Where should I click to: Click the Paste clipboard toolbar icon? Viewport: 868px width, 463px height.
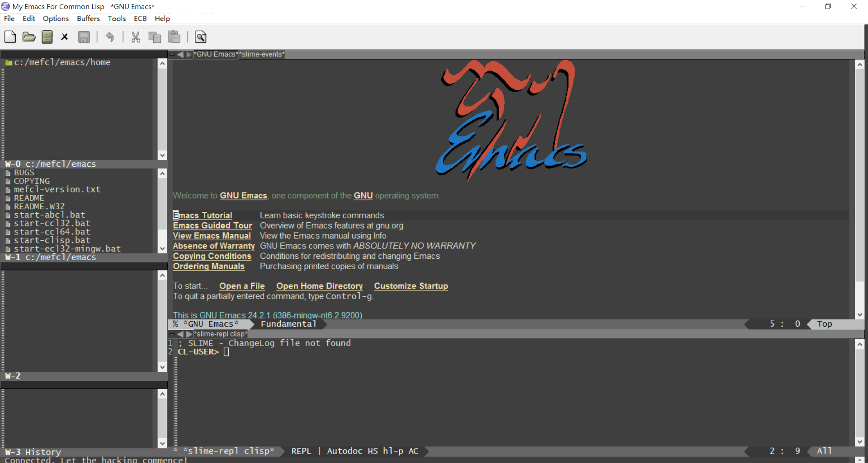pos(174,37)
